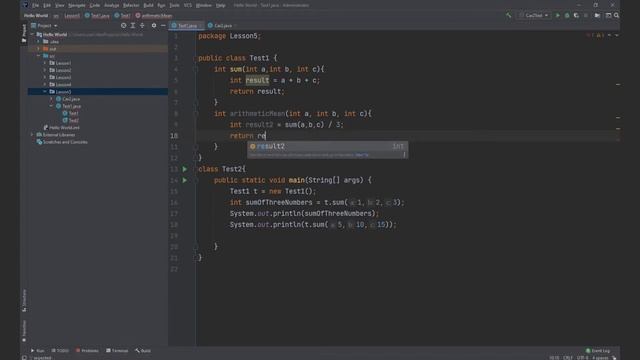Run the current configuration with green play
This screenshot has width=640, height=360.
(x=558, y=16)
